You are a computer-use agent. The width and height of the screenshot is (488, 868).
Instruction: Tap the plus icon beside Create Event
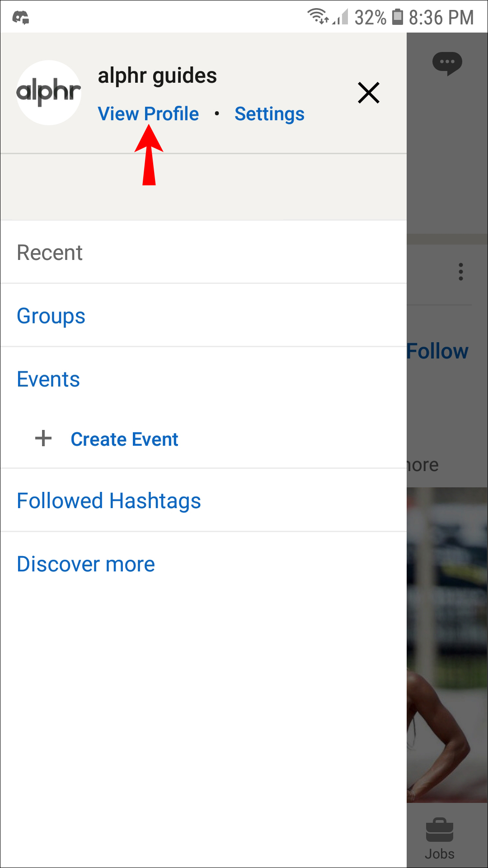click(43, 439)
